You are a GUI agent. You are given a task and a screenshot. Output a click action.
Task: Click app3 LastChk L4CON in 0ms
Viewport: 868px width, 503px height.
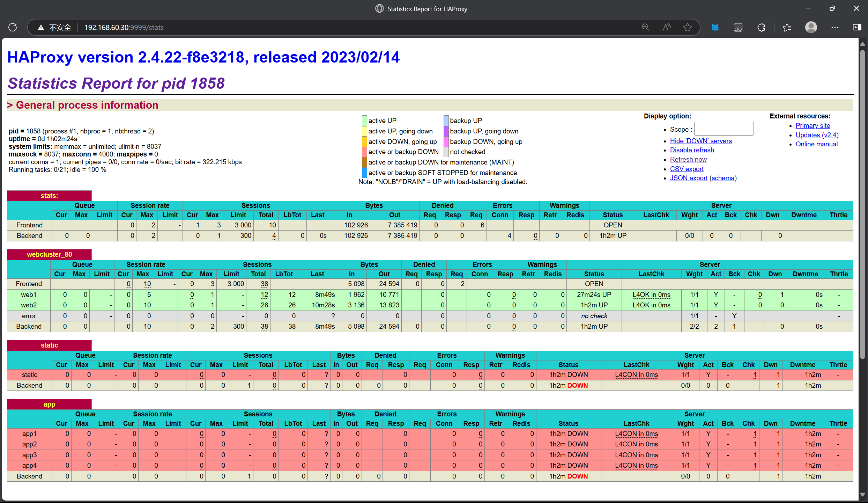(636, 455)
